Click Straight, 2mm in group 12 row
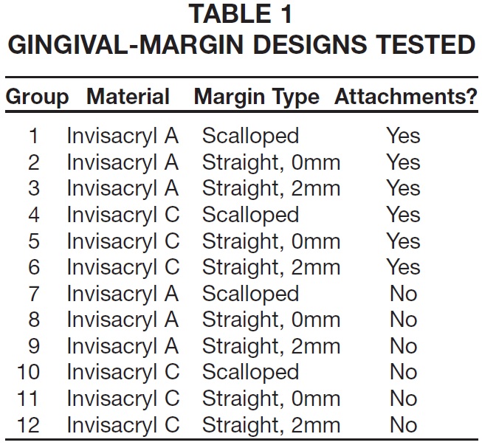 271,425
